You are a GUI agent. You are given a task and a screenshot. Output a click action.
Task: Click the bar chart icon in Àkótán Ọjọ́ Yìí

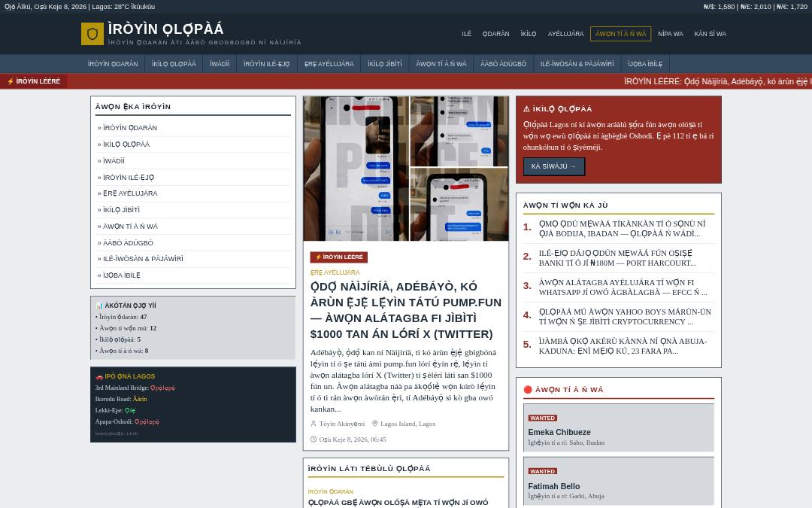click(x=99, y=306)
